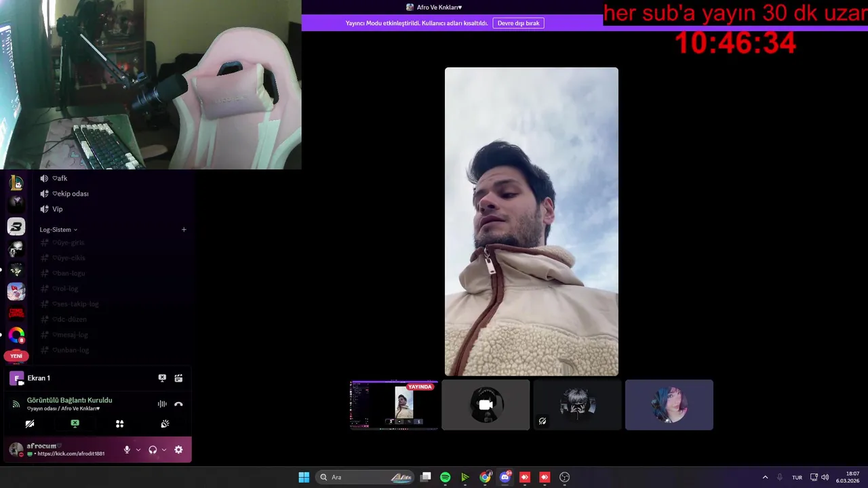Image resolution: width=868 pixels, height=488 pixels.
Task: Open the soundboard icon
Action: click(x=165, y=424)
